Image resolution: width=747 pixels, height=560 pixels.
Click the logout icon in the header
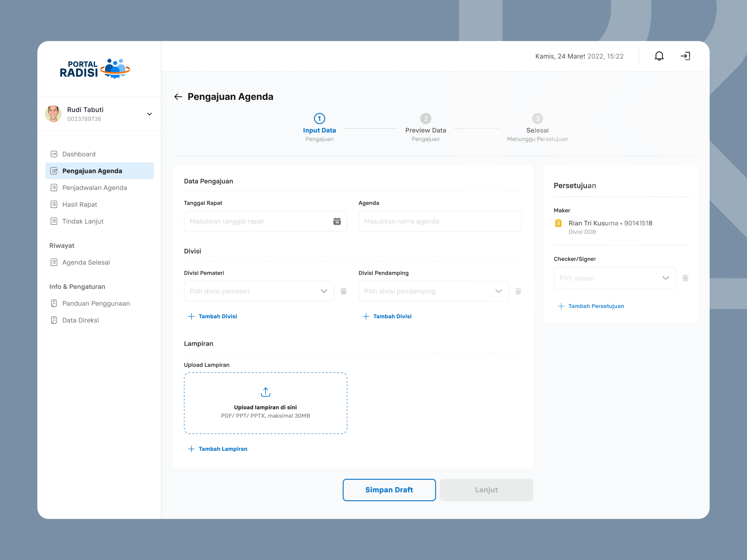point(686,56)
